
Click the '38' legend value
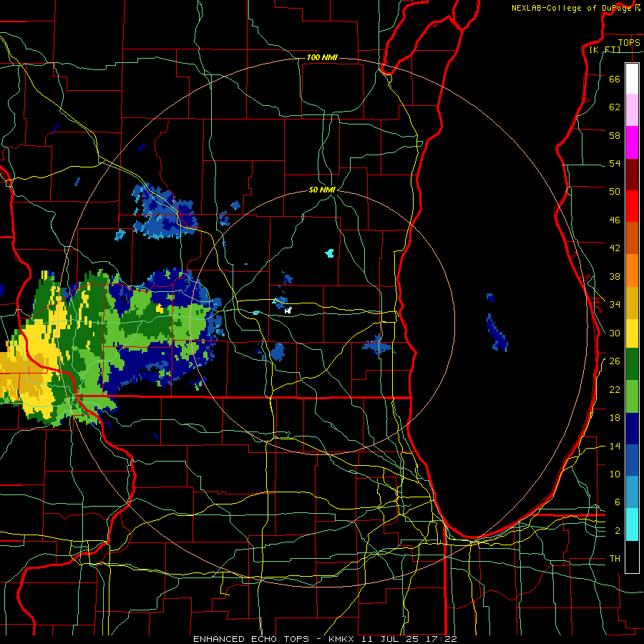click(615, 276)
